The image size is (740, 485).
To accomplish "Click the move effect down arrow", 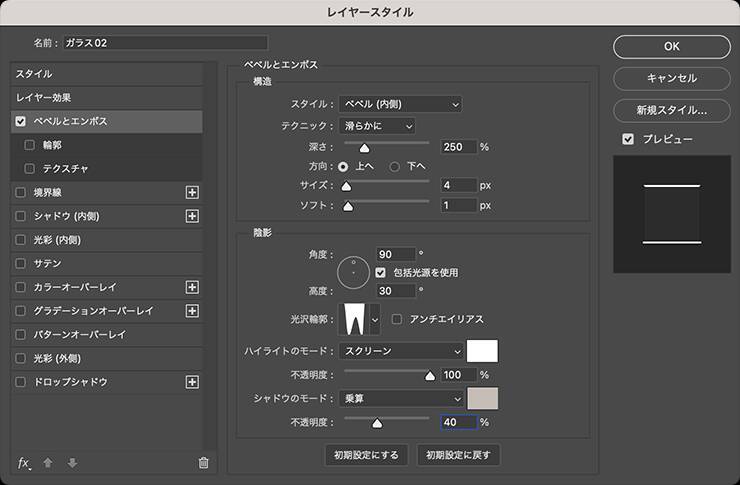I will (71, 462).
